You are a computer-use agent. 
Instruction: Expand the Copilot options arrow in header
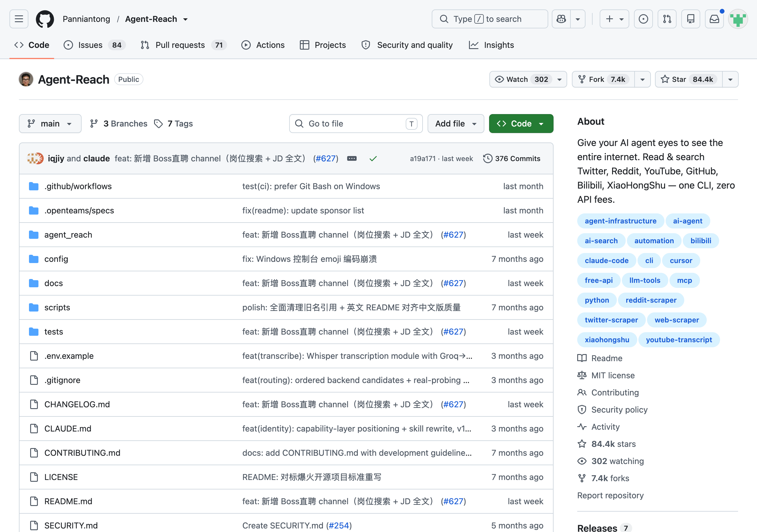pos(578,19)
